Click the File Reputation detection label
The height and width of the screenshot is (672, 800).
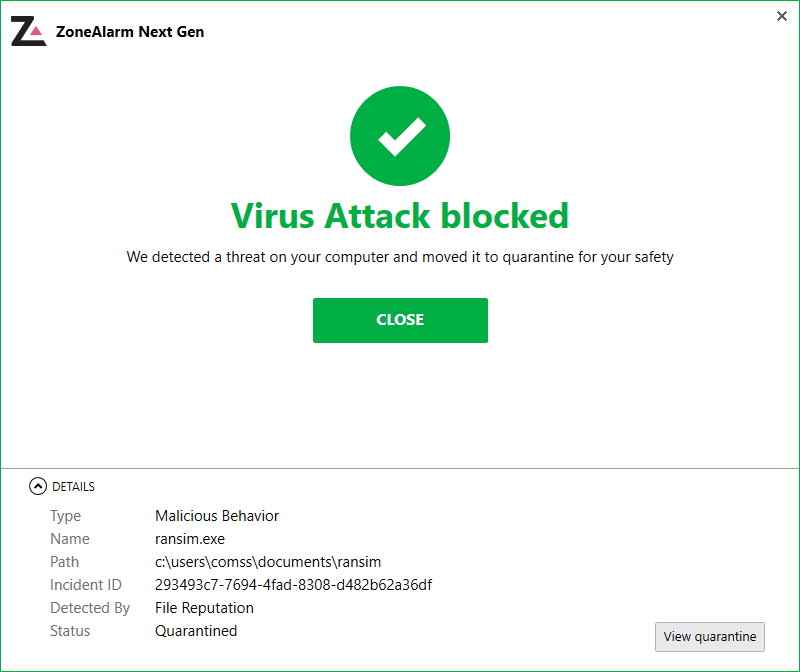[204, 607]
